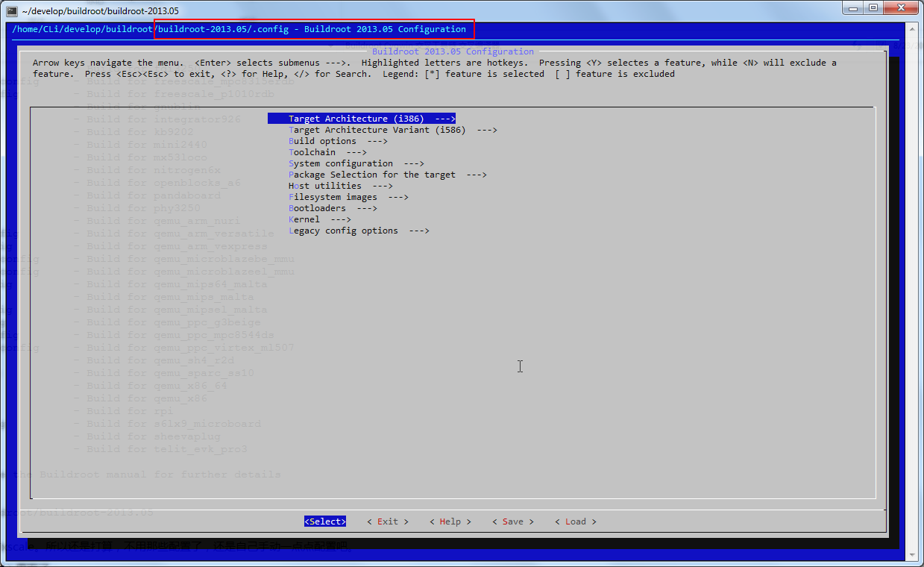Open Toolchain submenu
The image size is (924, 567).
click(327, 152)
